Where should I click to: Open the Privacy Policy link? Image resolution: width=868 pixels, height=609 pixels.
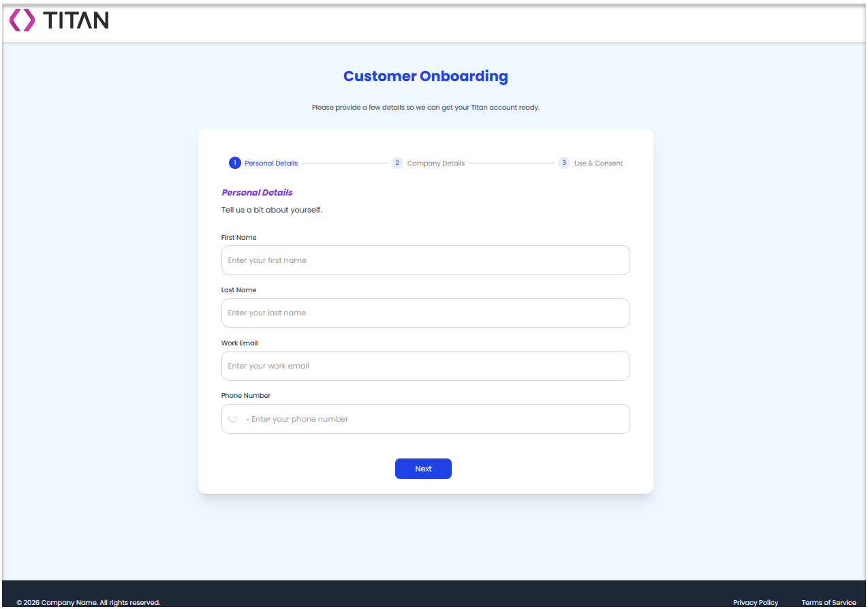755,602
